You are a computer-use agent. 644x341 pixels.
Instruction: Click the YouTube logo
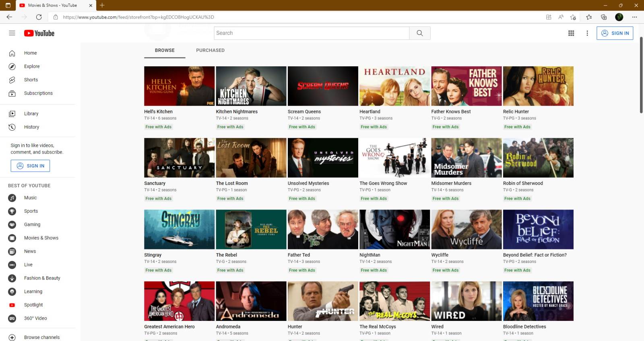pos(39,33)
